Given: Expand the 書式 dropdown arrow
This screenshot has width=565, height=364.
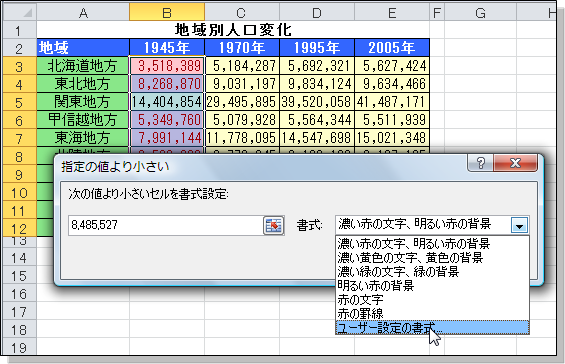Looking at the screenshot, I should [x=519, y=226].
